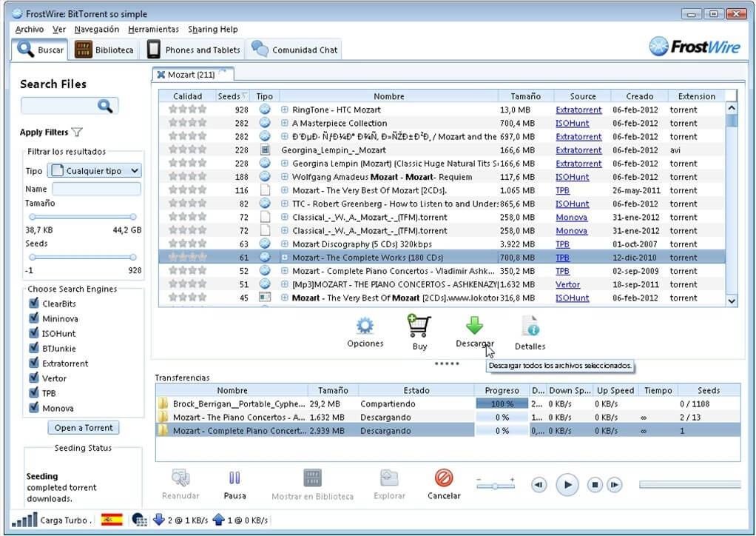Switch to the Biblioteca tab
Image resolution: width=756 pixels, height=536 pixels.
105,50
